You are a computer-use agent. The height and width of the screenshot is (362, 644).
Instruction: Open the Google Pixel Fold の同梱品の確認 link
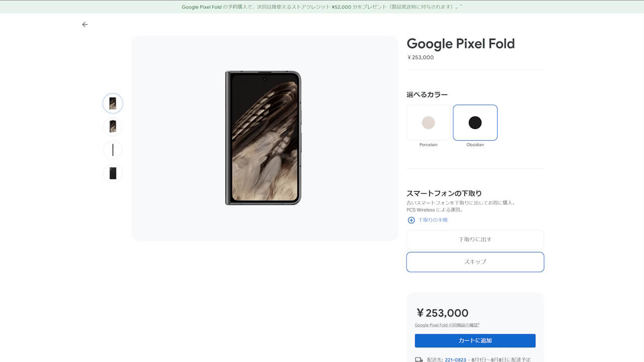(447, 325)
